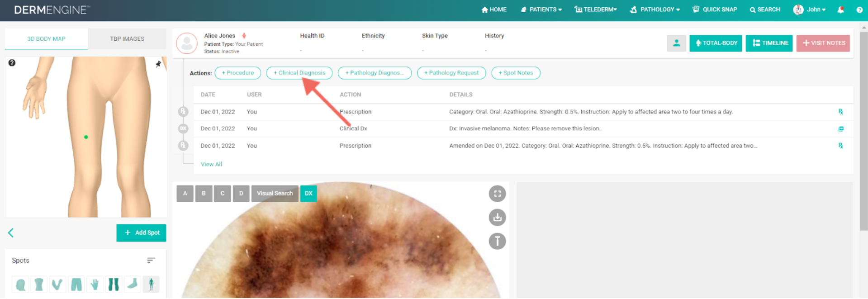This screenshot has width=868, height=299.
Task: Click the DX timeline marker for Clinical Dx
Action: point(183,128)
